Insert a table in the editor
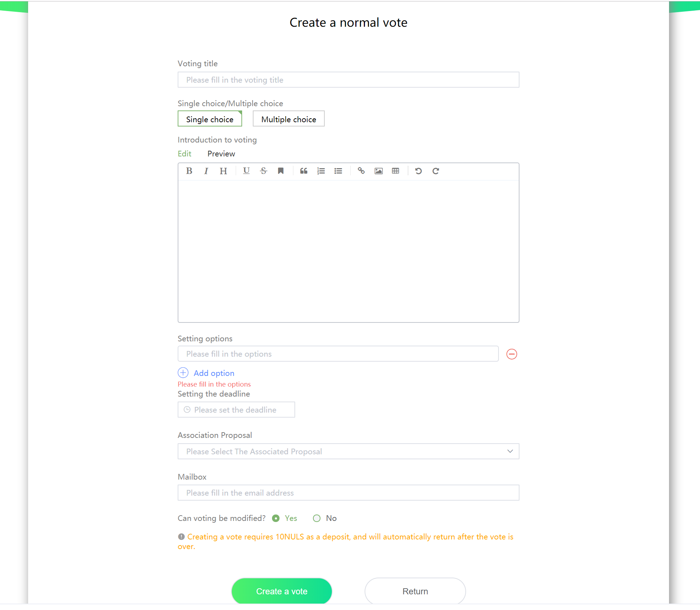700x610 pixels. click(x=396, y=171)
